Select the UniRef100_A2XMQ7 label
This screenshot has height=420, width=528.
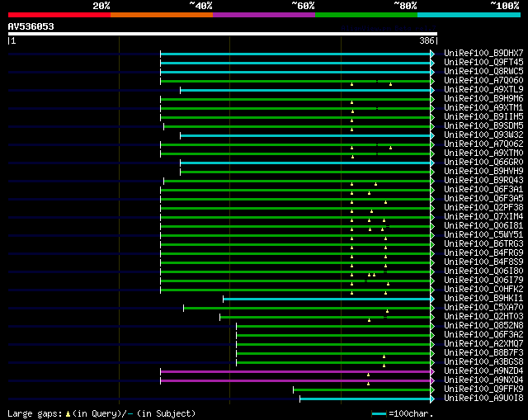(483, 344)
